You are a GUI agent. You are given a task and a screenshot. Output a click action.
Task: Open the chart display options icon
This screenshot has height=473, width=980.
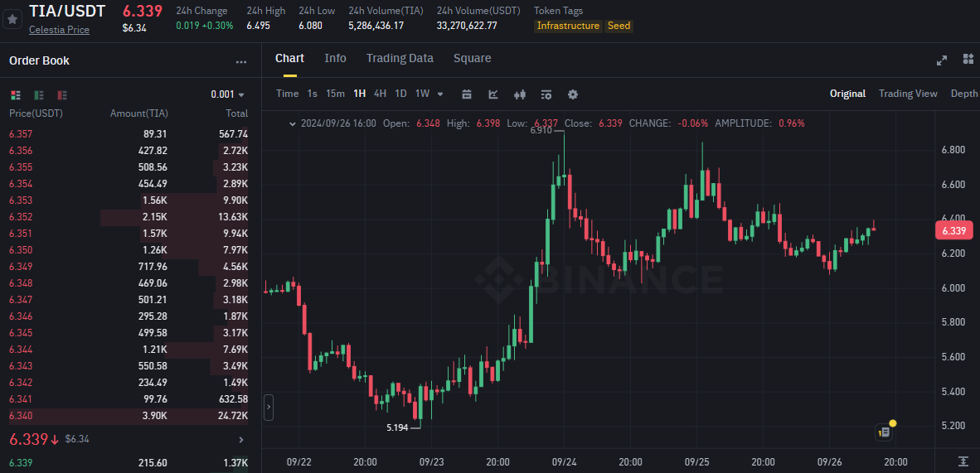pyautogui.click(x=546, y=94)
